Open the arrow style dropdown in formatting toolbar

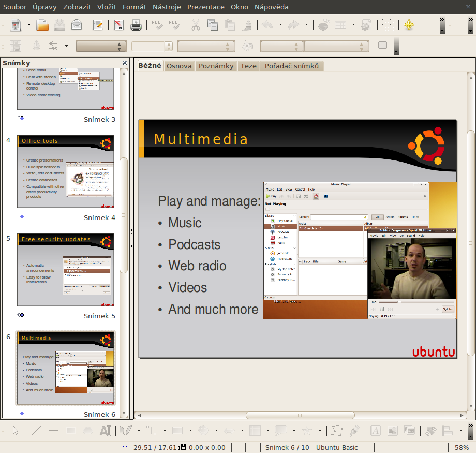66,46
